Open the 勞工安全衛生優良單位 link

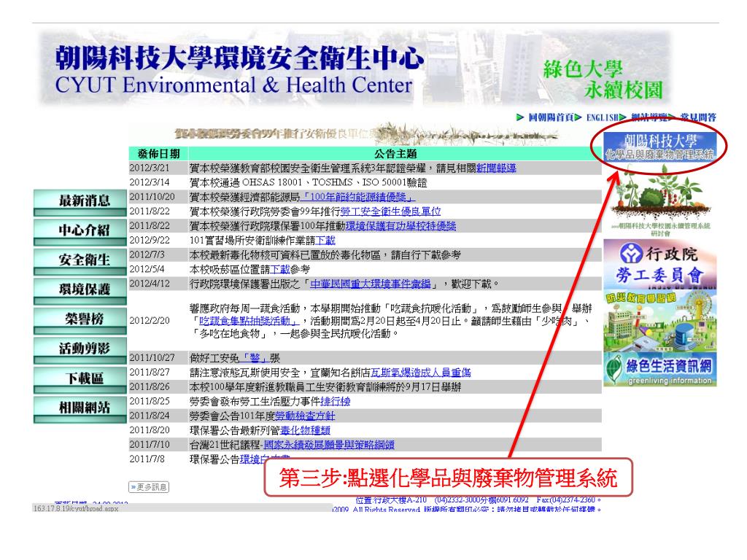(390, 211)
